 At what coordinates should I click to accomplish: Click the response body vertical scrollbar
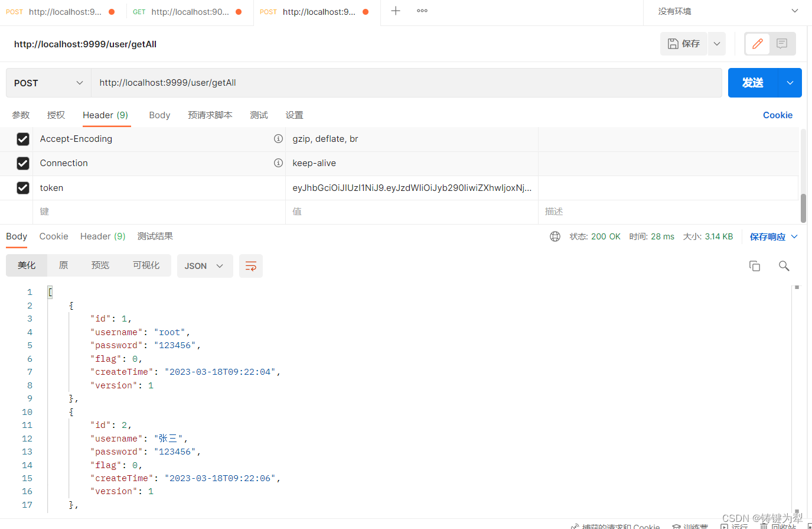click(797, 399)
